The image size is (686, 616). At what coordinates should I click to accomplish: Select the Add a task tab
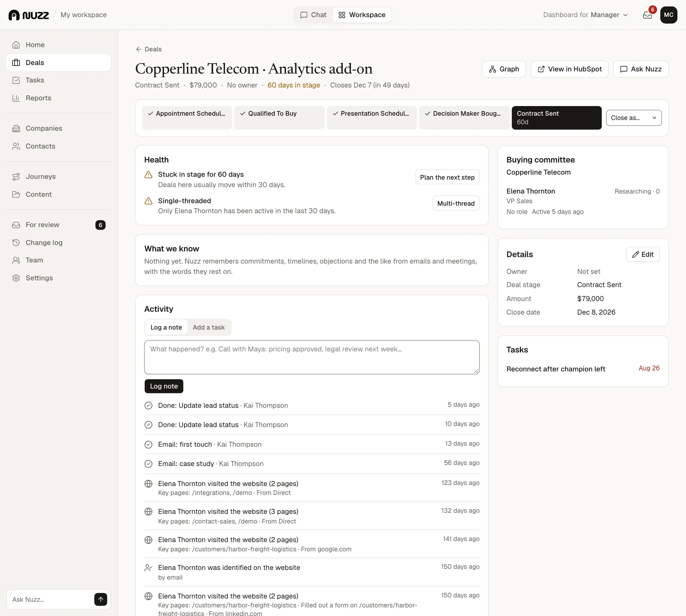pos(209,327)
